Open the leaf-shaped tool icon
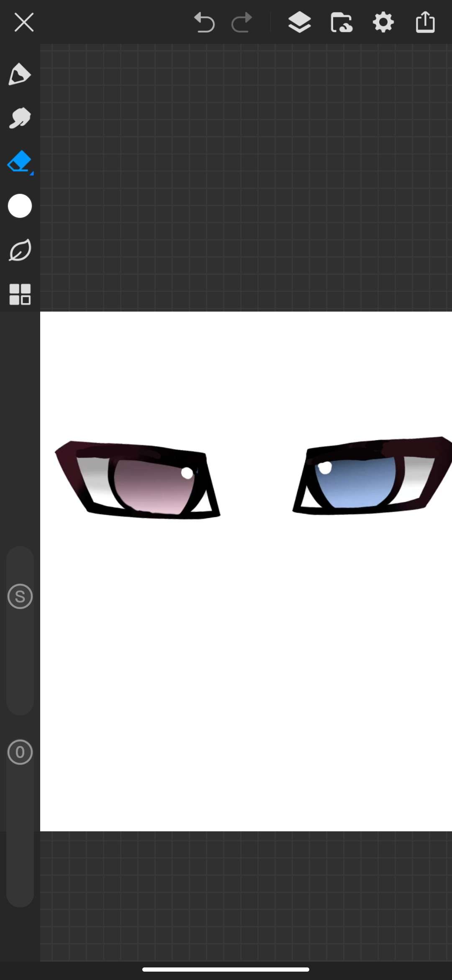 click(x=20, y=250)
